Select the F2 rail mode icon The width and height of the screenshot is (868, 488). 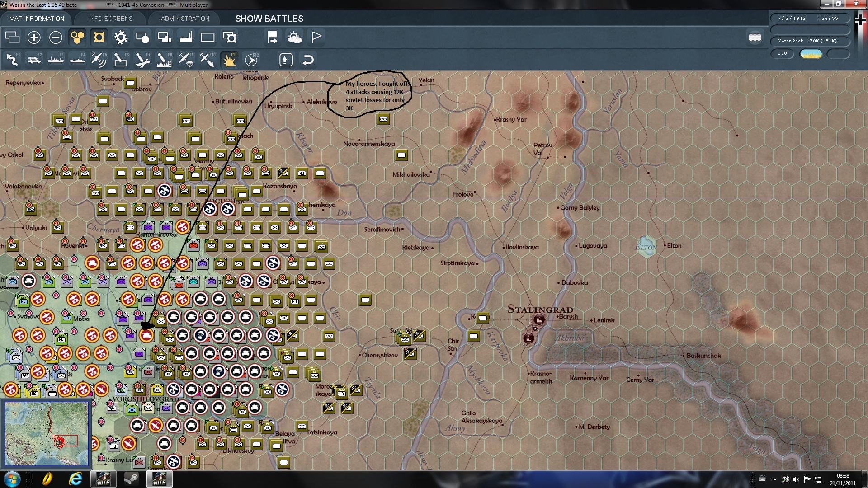pyautogui.click(x=34, y=60)
